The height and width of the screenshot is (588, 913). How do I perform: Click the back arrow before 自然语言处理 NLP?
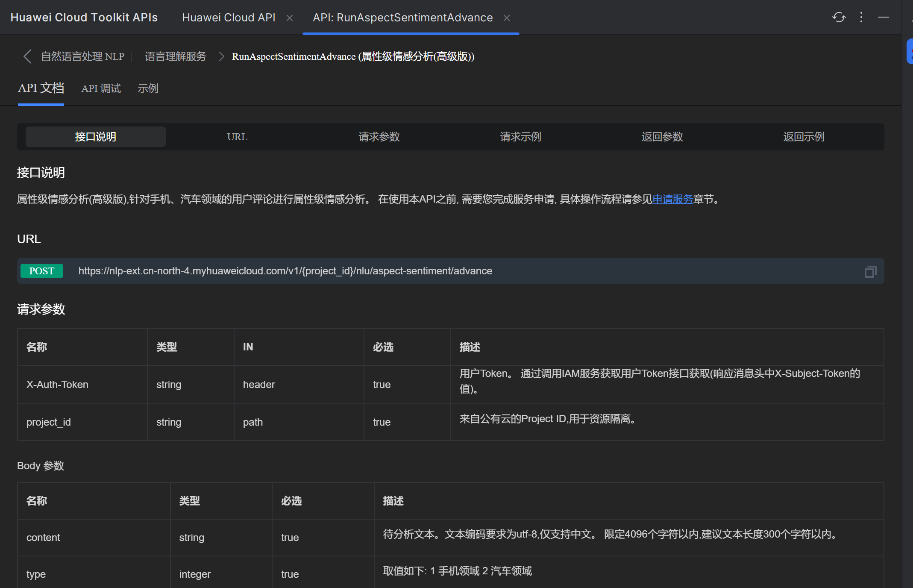(27, 56)
